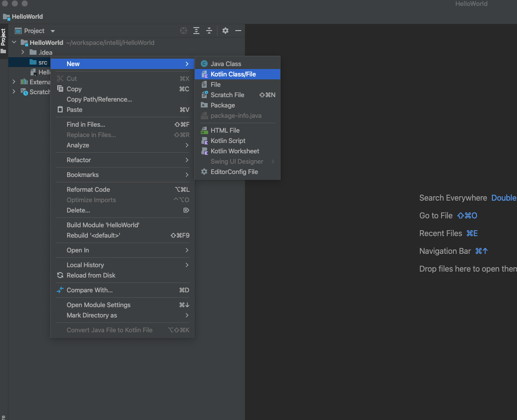Click the Project vertical tool window tab
The height and width of the screenshot is (420, 517).
pos(3,41)
